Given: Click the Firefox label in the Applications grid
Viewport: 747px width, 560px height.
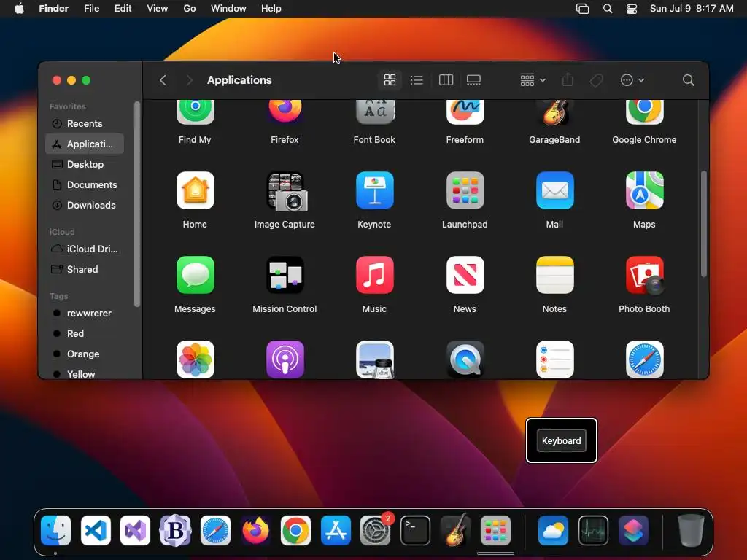Looking at the screenshot, I should [x=285, y=139].
